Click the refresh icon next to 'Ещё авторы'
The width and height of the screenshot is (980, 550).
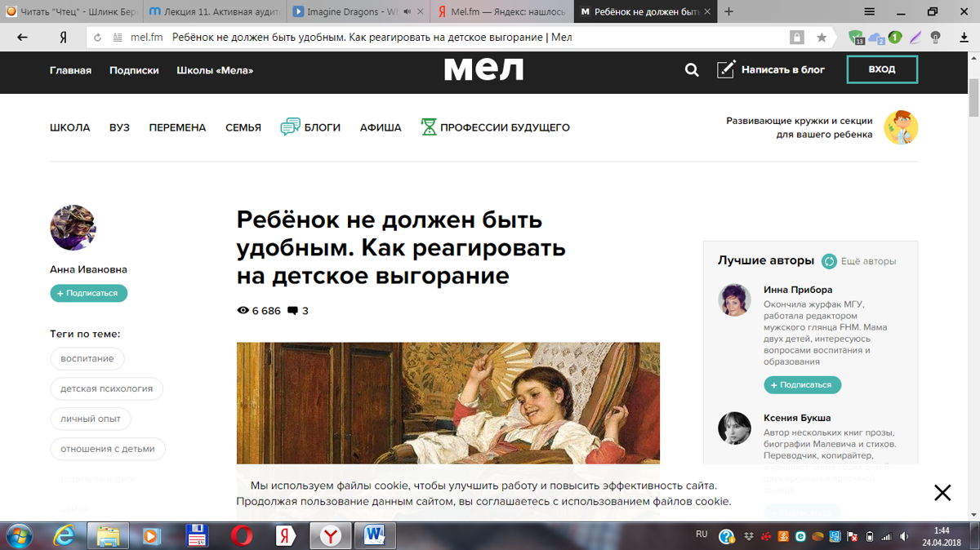coord(829,261)
